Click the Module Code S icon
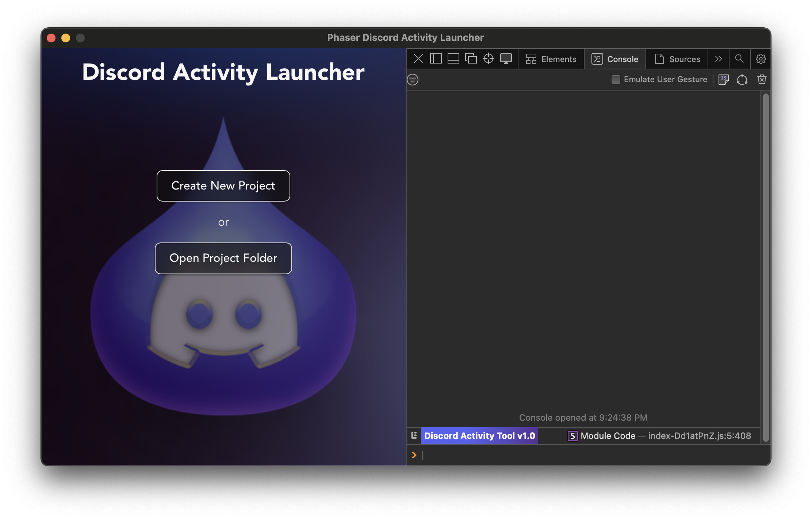 [572, 436]
